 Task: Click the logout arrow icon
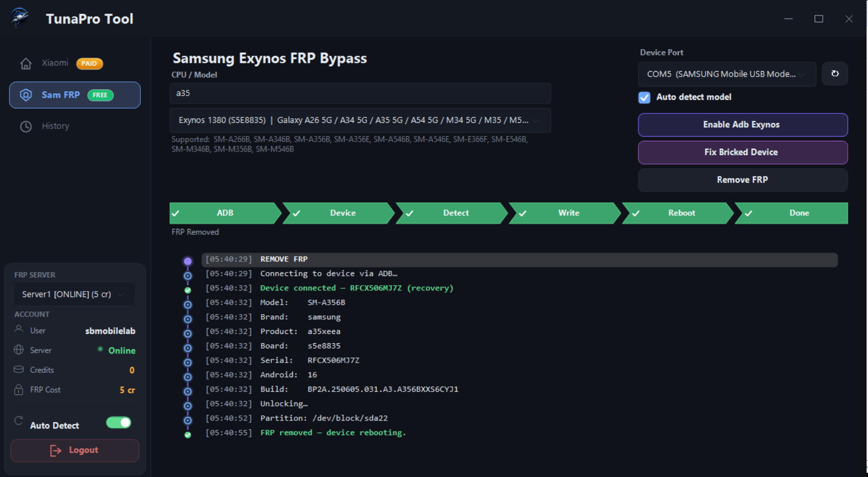pos(56,451)
